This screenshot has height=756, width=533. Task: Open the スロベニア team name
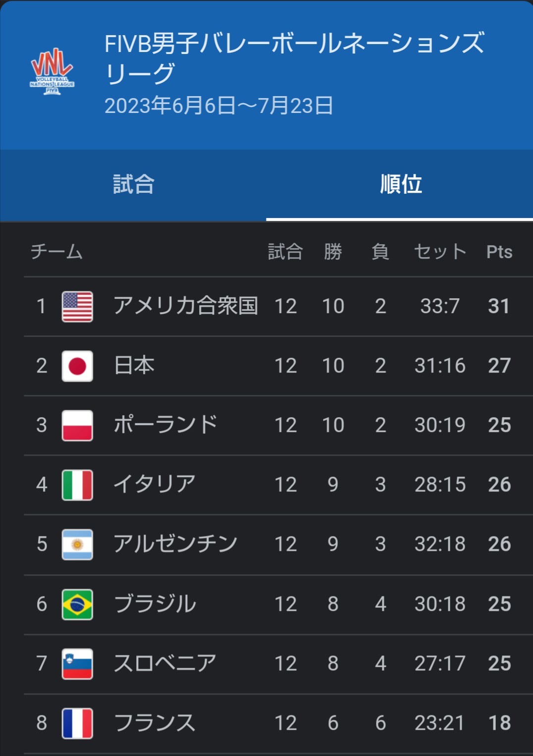coord(165,663)
